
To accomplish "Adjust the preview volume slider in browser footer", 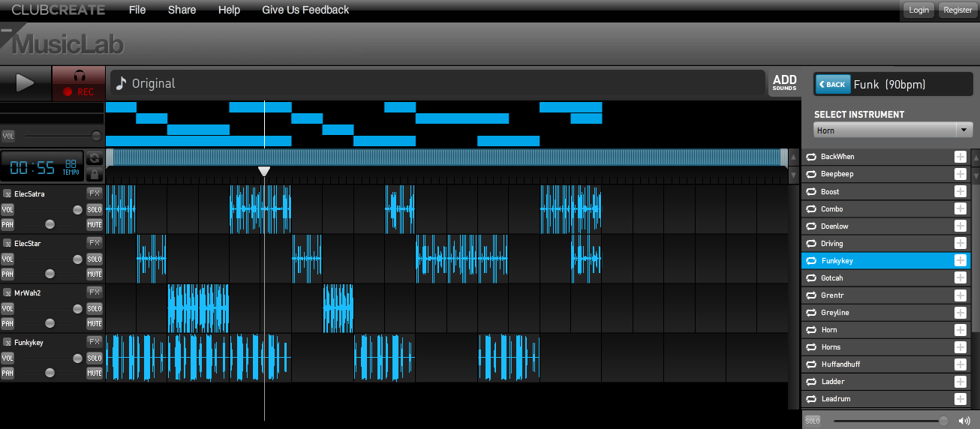I will click(x=943, y=421).
